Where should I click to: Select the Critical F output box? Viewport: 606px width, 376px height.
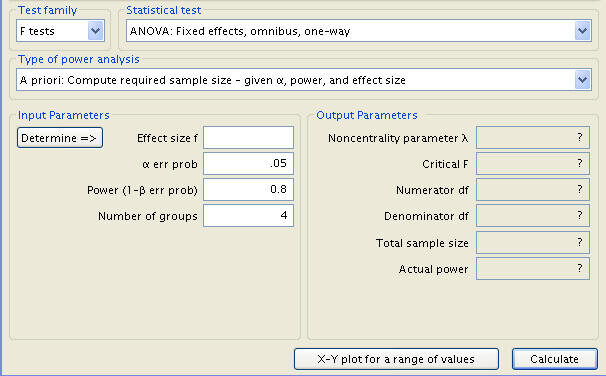[533, 163]
